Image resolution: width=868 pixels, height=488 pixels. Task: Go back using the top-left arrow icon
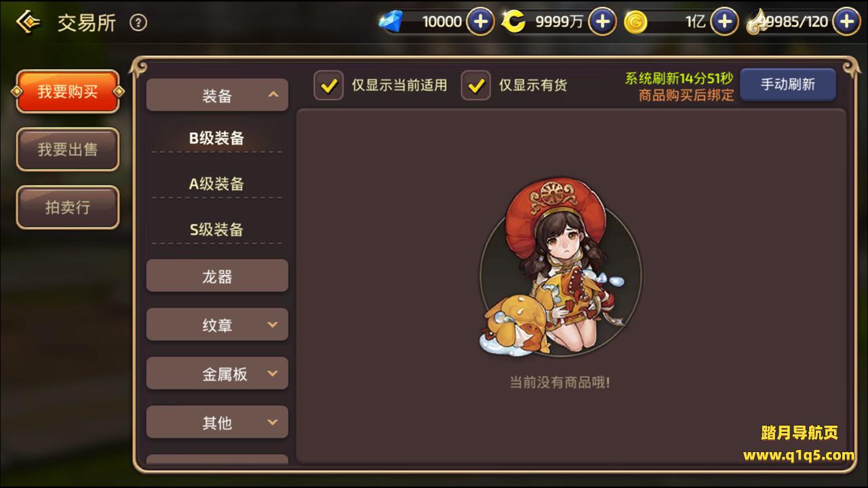coord(28,22)
